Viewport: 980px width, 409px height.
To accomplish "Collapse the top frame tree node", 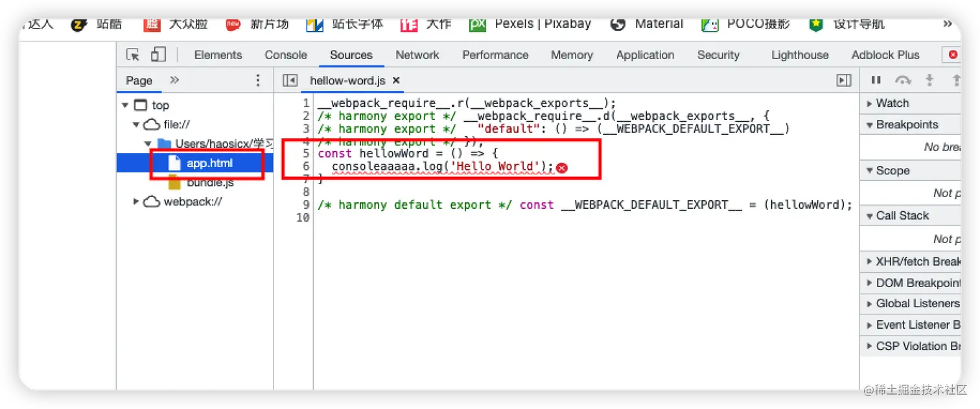I will [x=125, y=105].
